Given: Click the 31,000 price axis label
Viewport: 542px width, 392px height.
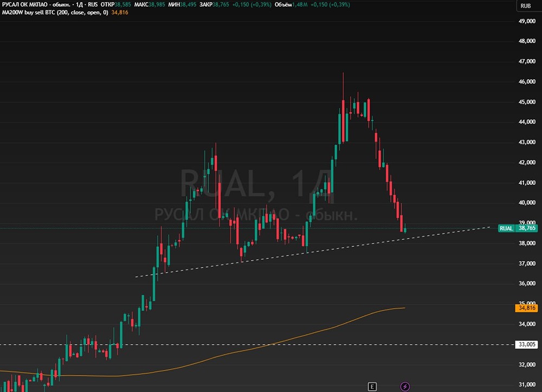Looking at the screenshot, I should 527,384.
